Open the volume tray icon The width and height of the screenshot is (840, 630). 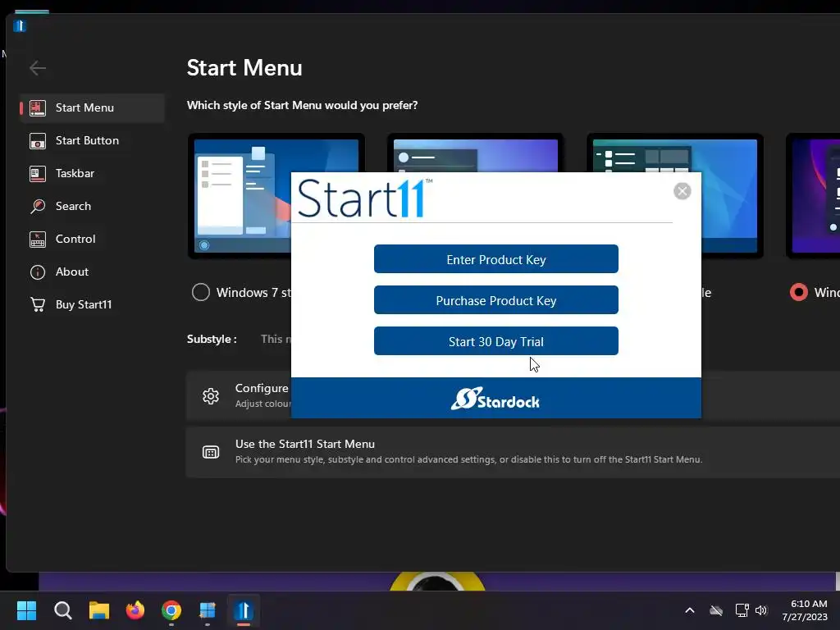[761, 610]
